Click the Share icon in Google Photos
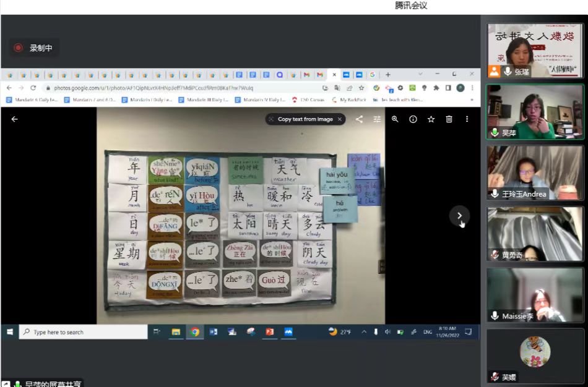Viewport: 588px width, 387px height. (x=359, y=119)
